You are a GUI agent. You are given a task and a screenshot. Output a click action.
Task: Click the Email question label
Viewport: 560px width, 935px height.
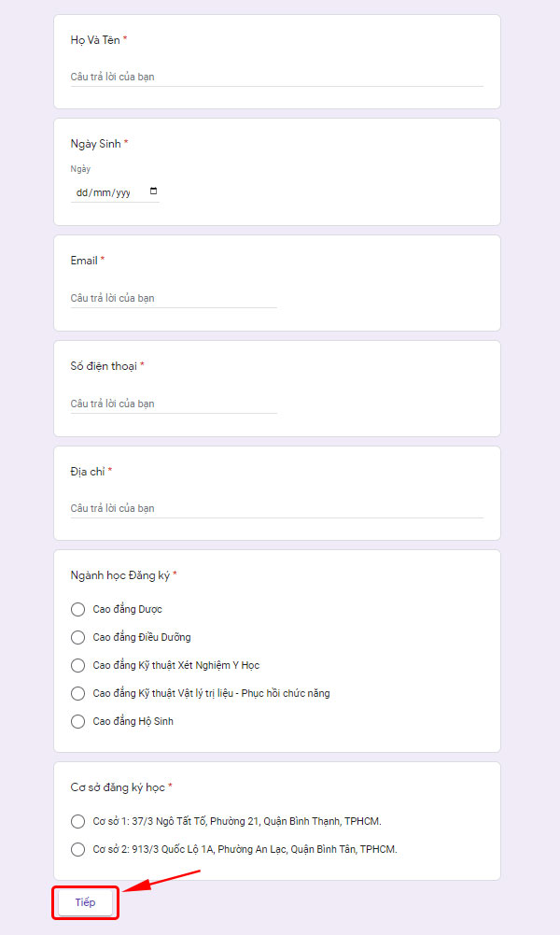coord(84,260)
